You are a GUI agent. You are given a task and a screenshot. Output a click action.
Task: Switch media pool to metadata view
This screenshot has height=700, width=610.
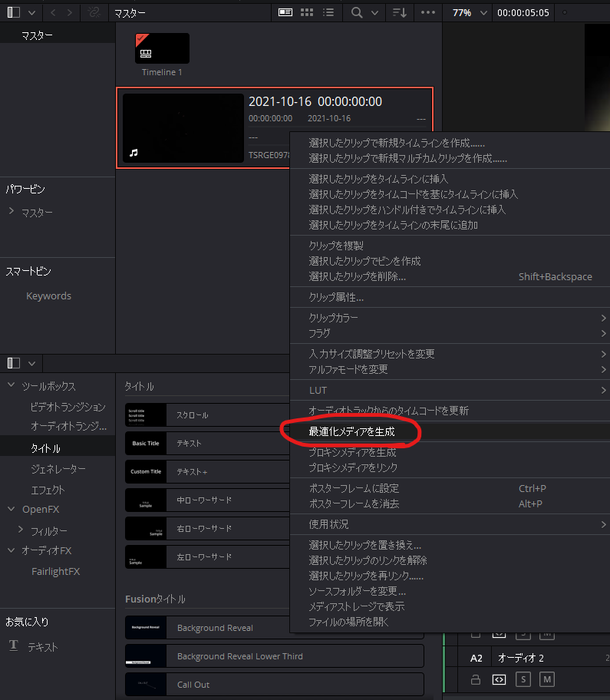(x=285, y=12)
